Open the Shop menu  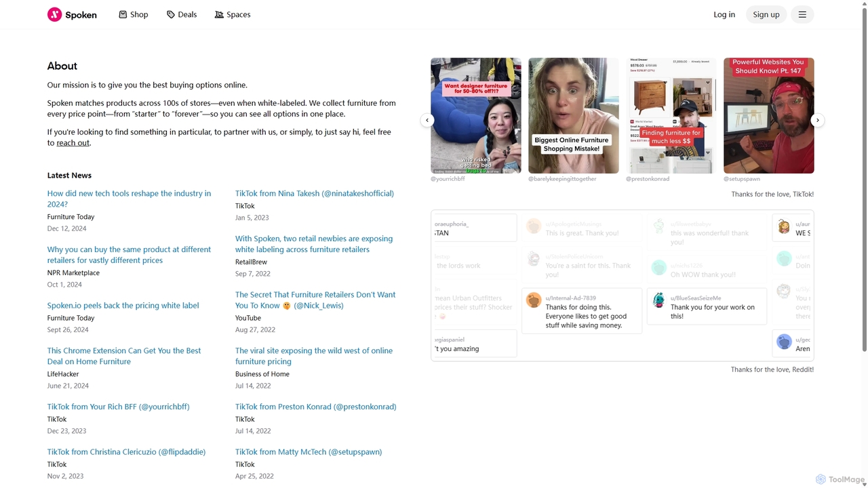pos(133,14)
